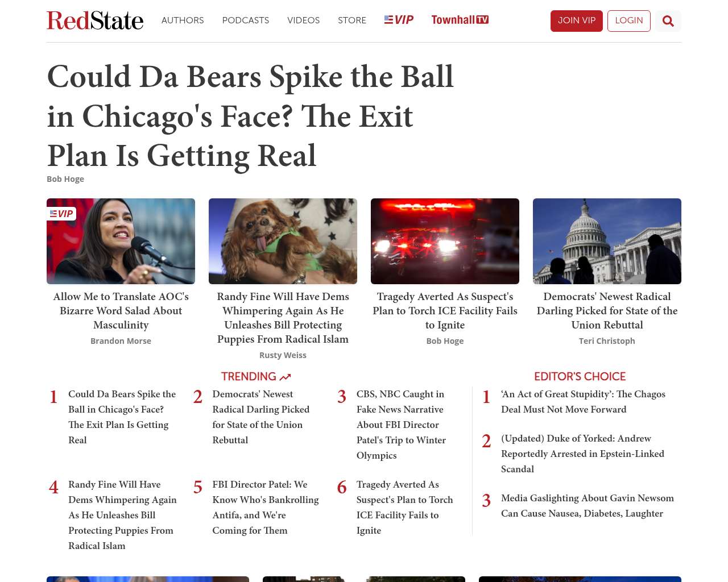Open the Chagos Deal editor's choice article
728x582 pixels.
(583, 402)
